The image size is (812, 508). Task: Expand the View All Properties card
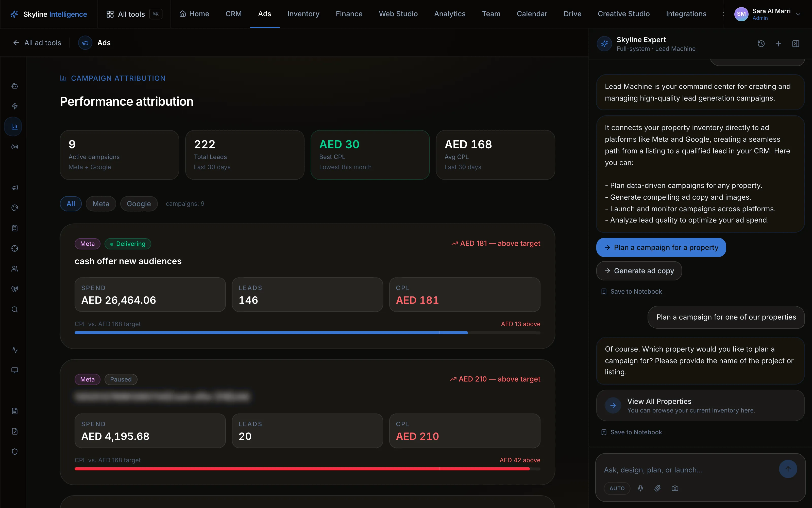click(700, 405)
